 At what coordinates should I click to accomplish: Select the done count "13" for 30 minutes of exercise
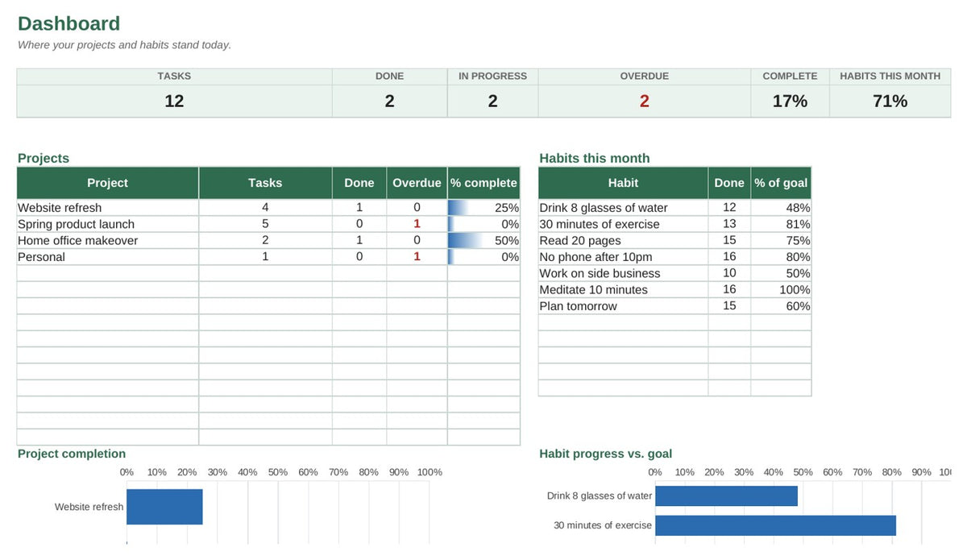[x=729, y=224]
